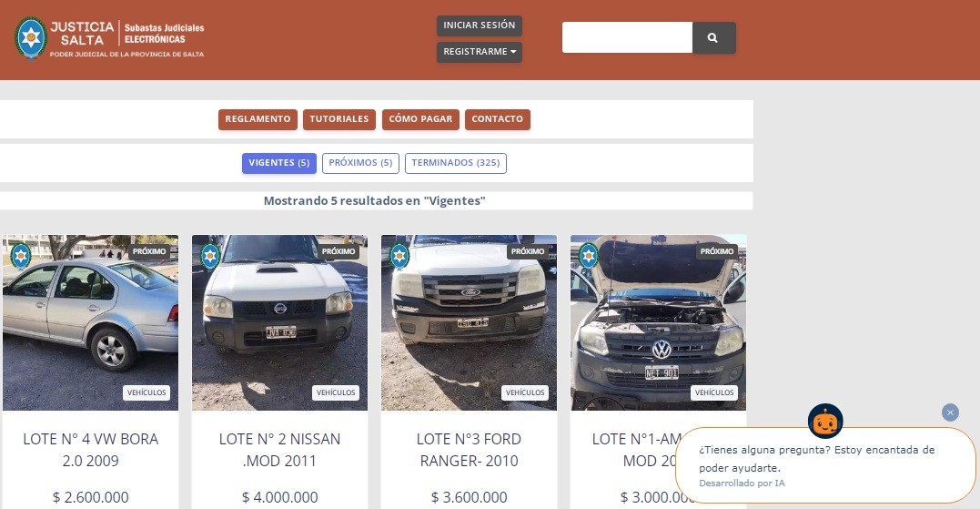Click the emblem badge on Amarok photo
Viewport: 980px width, 509px height.
(588, 255)
